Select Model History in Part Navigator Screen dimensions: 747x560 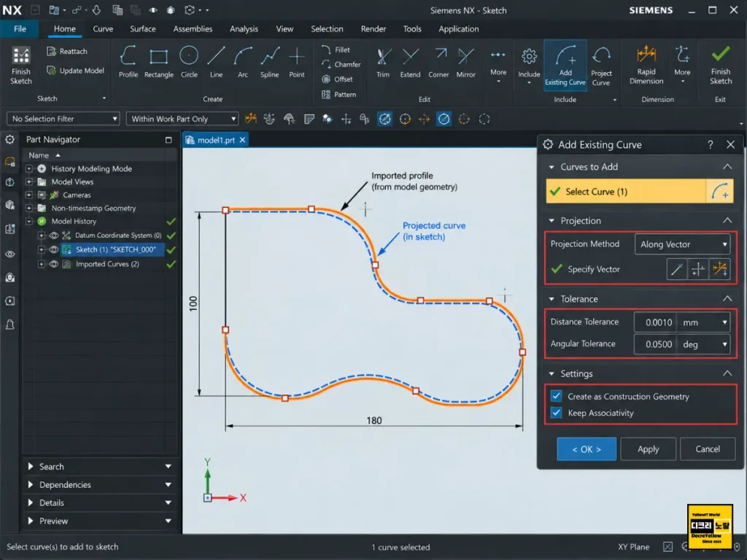[74, 222]
